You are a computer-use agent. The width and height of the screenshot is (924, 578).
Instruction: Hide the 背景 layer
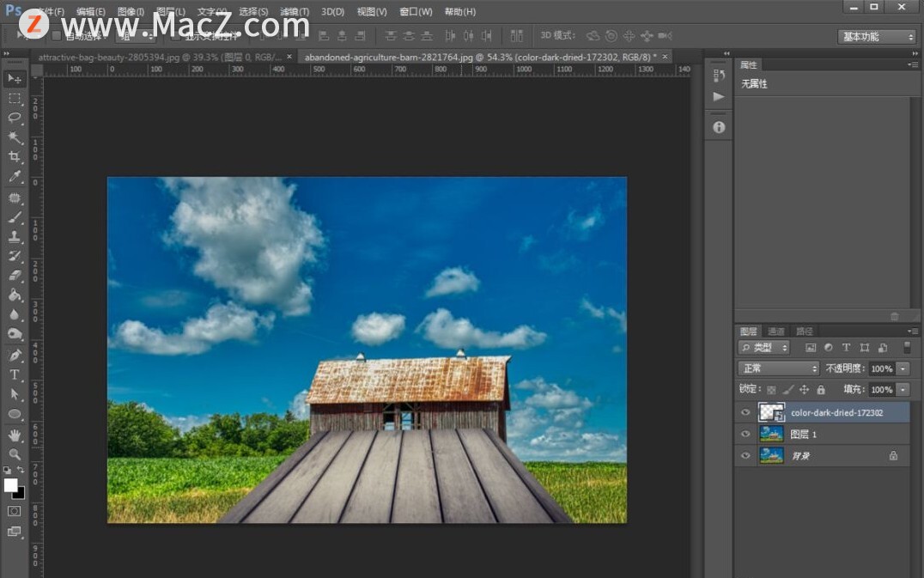pyautogui.click(x=745, y=455)
